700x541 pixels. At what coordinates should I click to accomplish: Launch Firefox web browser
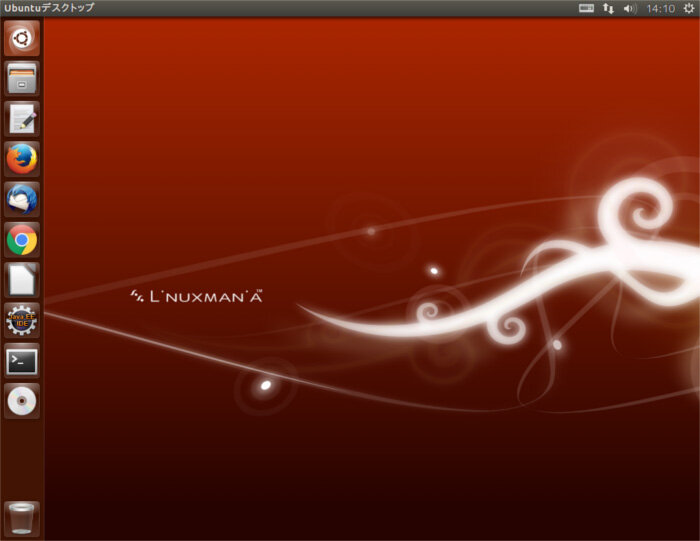22,159
